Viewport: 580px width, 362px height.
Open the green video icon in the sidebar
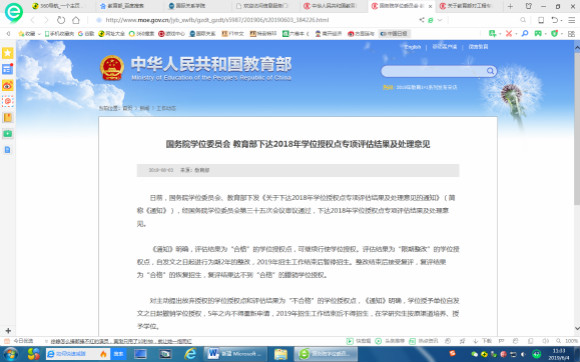click(8, 133)
